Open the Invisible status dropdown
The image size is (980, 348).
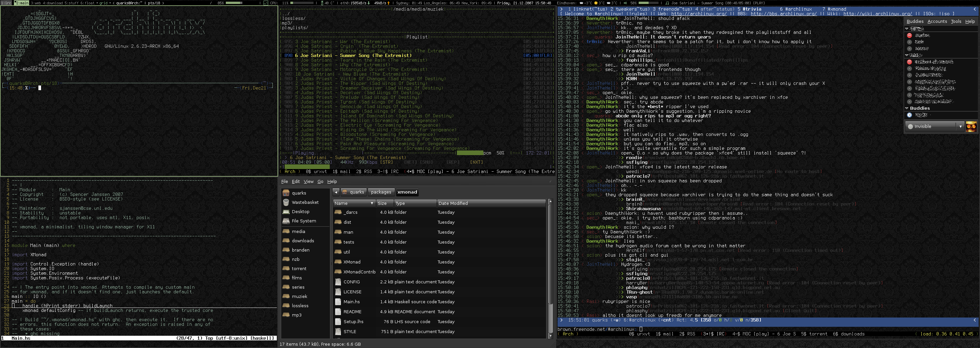[x=935, y=126]
